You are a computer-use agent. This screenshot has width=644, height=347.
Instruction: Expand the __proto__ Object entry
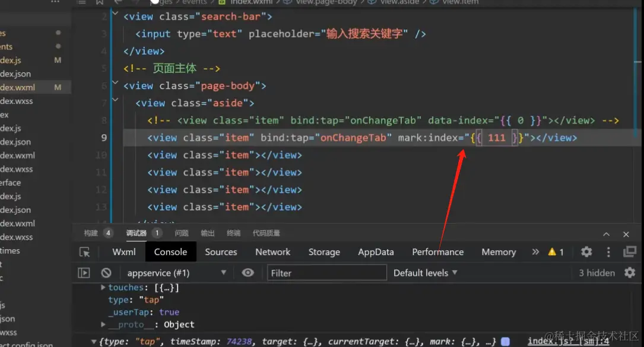[x=103, y=324]
